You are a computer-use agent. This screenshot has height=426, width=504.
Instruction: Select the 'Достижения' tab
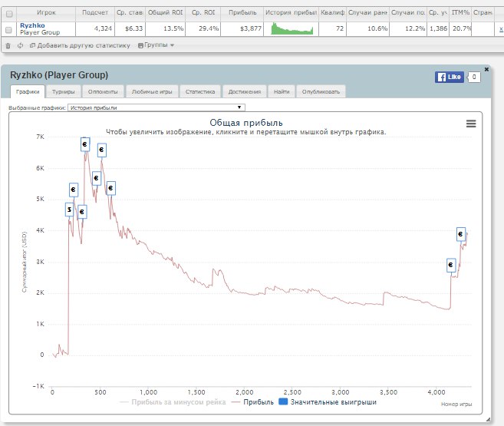click(243, 91)
